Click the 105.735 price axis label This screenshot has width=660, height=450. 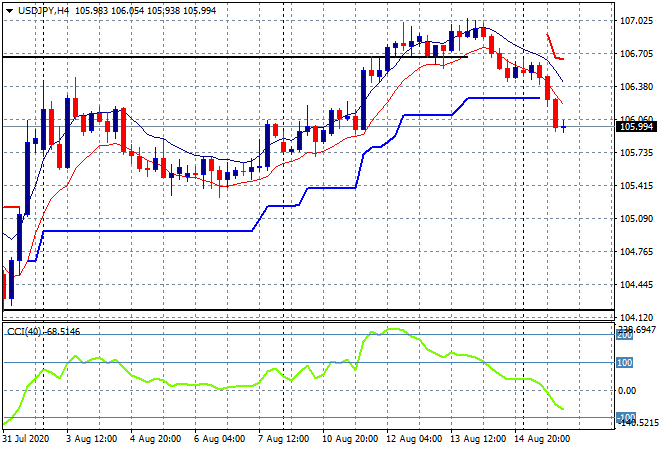click(636, 152)
